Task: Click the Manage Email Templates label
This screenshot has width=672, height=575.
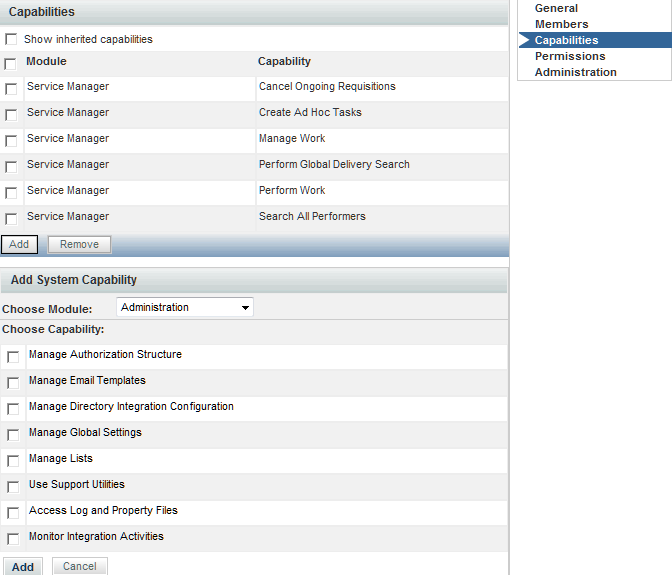Action: pos(87,380)
